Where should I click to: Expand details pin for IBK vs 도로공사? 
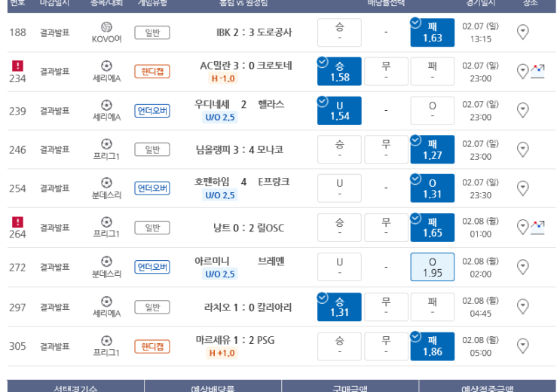click(x=522, y=32)
